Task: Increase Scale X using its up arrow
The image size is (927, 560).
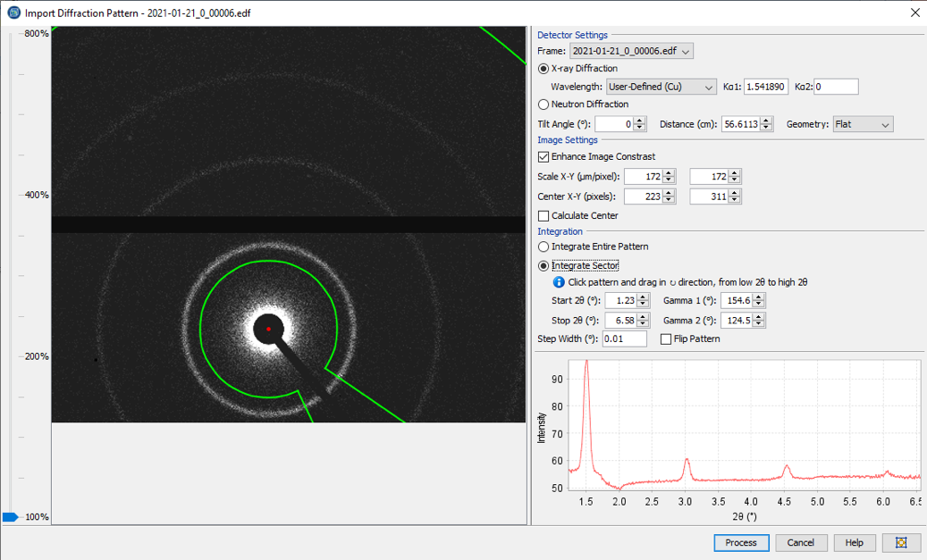Action: 670,173
